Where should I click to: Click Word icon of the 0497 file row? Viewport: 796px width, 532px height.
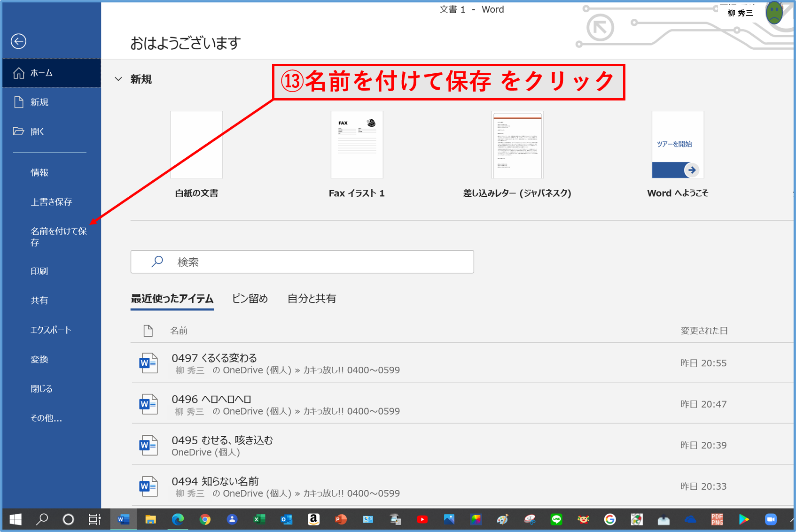[148, 363]
